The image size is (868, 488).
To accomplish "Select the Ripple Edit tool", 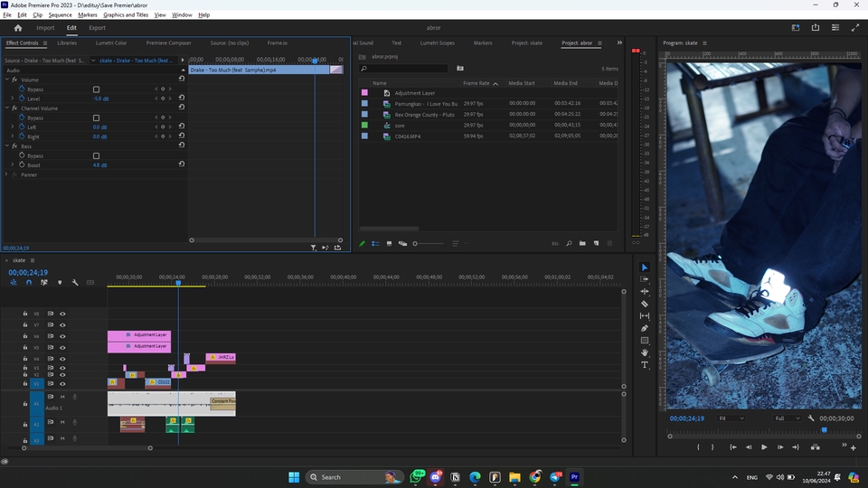I will tap(645, 292).
